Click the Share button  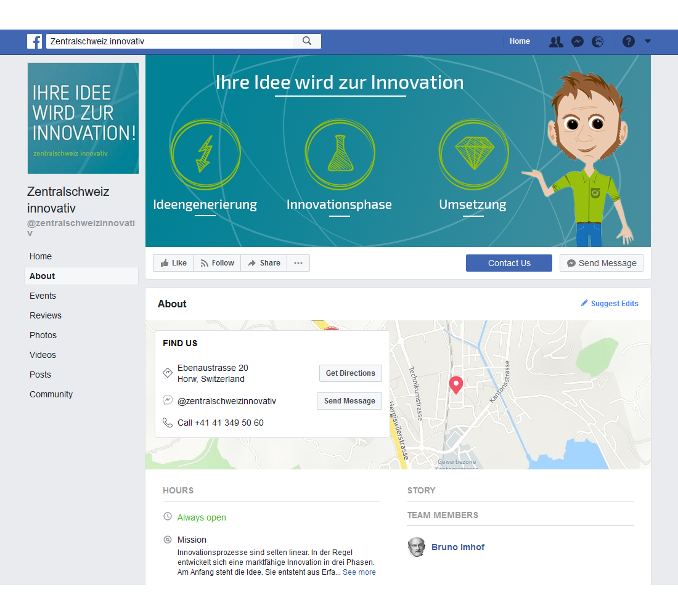click(264, 263)
